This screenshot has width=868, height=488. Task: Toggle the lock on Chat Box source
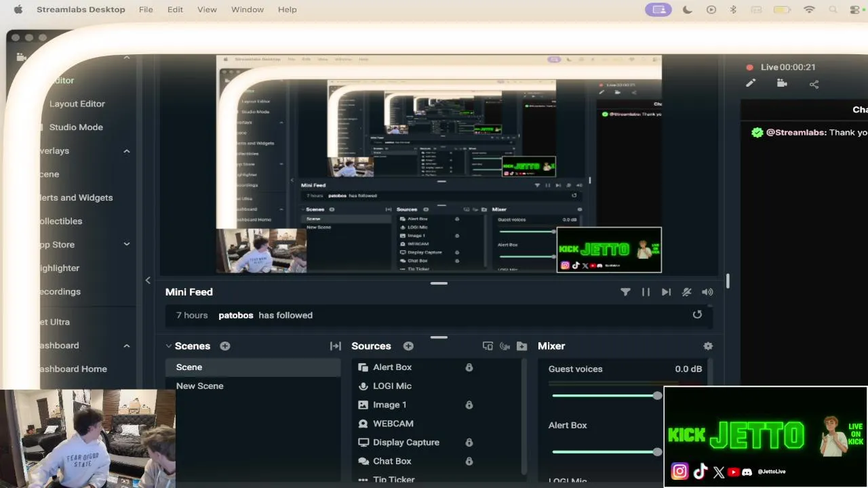469,461
